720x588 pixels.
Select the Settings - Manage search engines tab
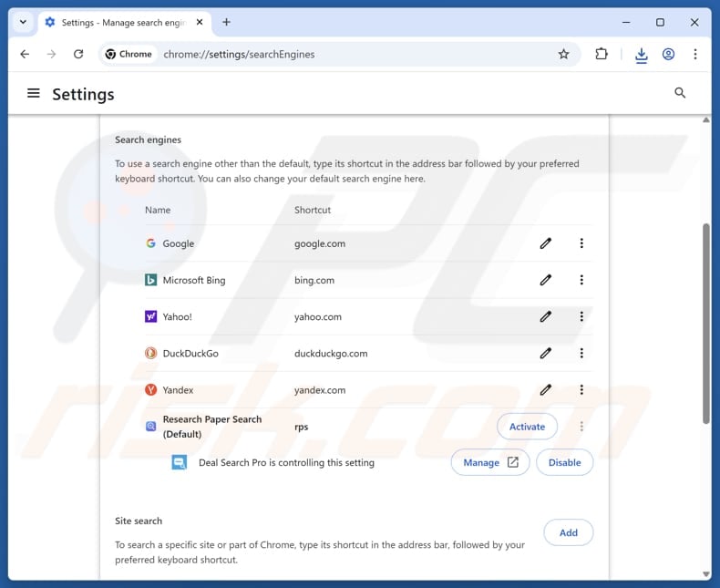point(125,23)
